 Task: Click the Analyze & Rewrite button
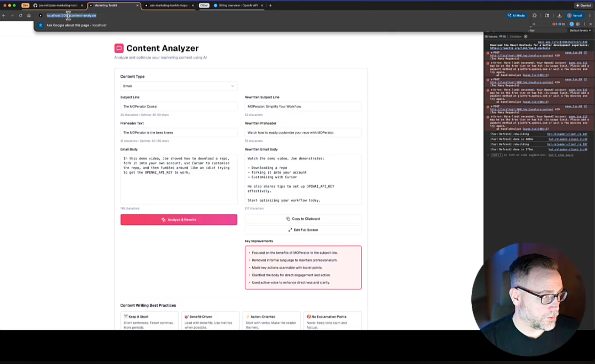(x=179, y=220)
